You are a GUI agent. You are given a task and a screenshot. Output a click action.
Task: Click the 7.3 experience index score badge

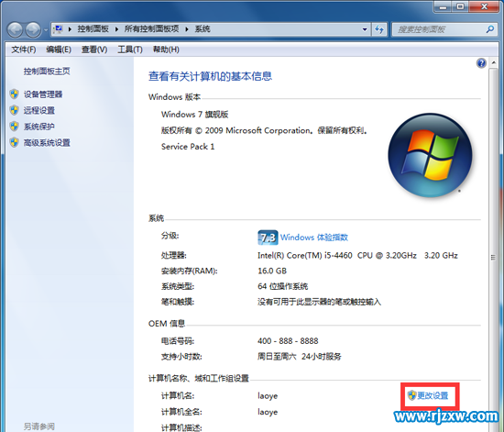coord(268,238)
